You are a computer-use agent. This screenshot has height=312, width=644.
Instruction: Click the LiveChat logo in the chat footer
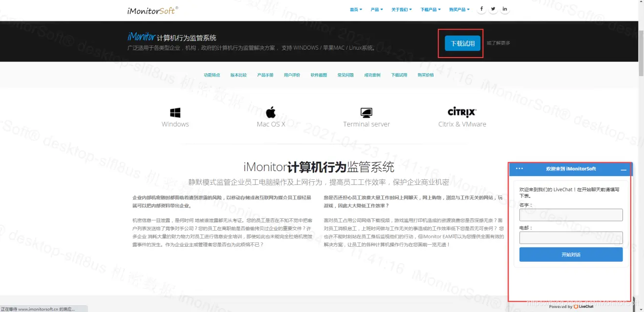coord(583,307)
